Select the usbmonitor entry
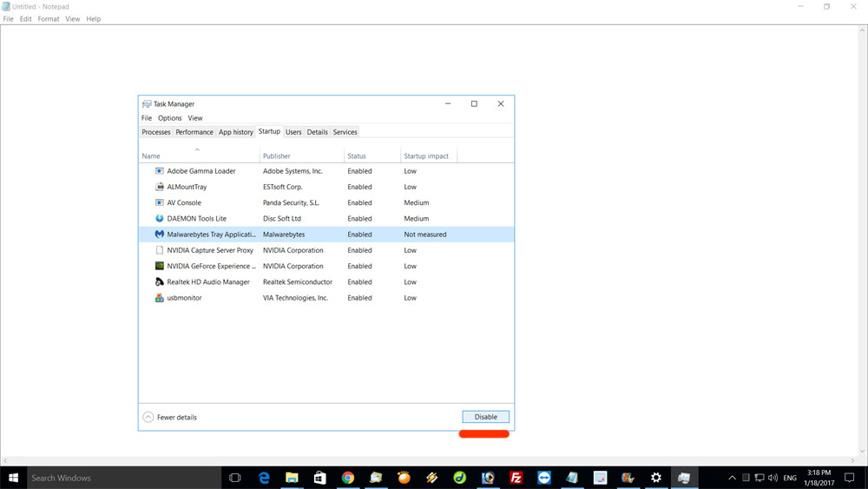868x489 pixels. click(326, 298)
